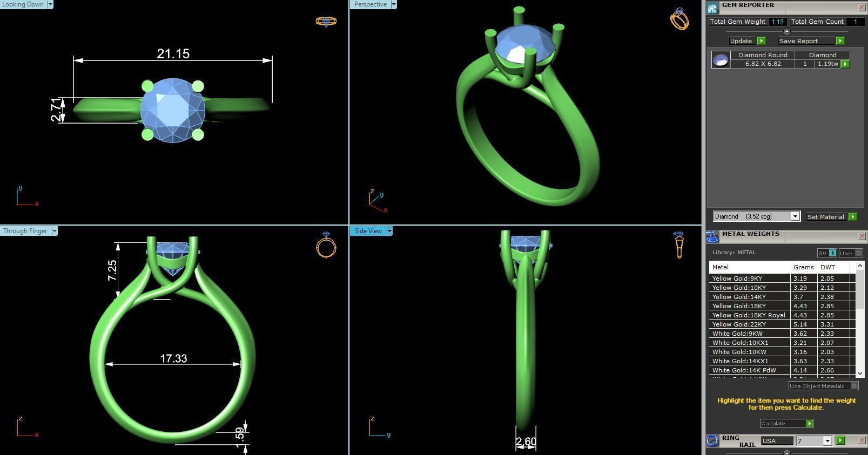Select the Yellow Gold:18KY row
868x455 pixels.
click(782, 306)
